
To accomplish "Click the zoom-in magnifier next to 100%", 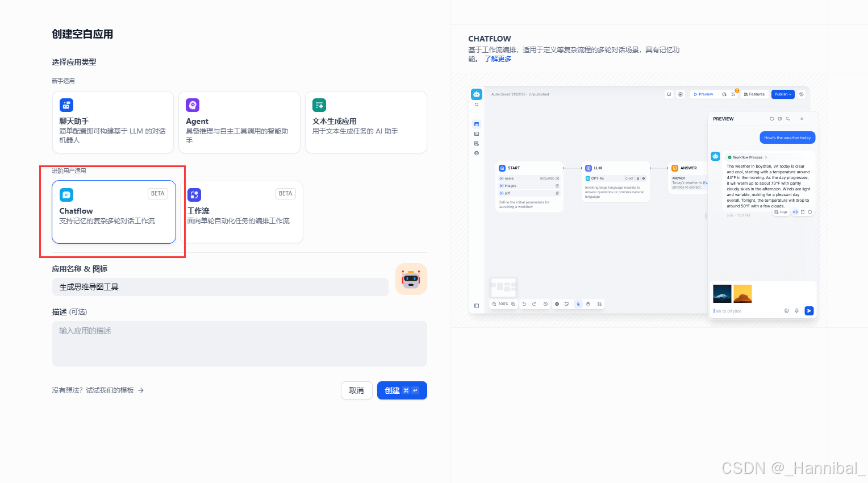I will pyautogui.click(x=513, y=304).
